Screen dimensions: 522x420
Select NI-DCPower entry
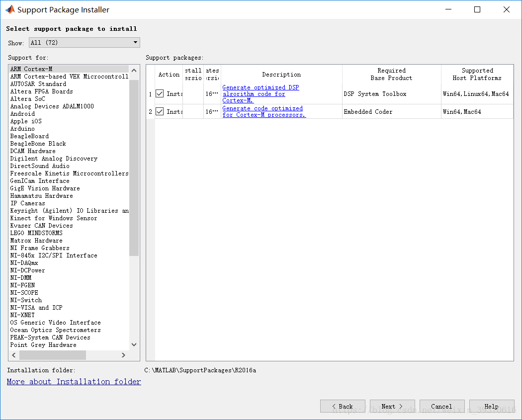tap(69, 270)
